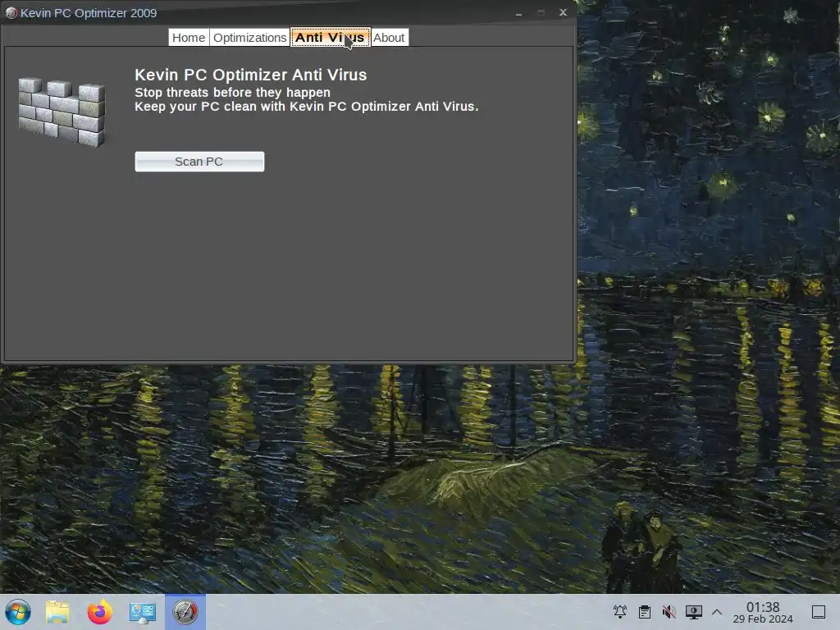Click the Keep your PC clean text
840x630 pixels.
(x=307, y=107)
